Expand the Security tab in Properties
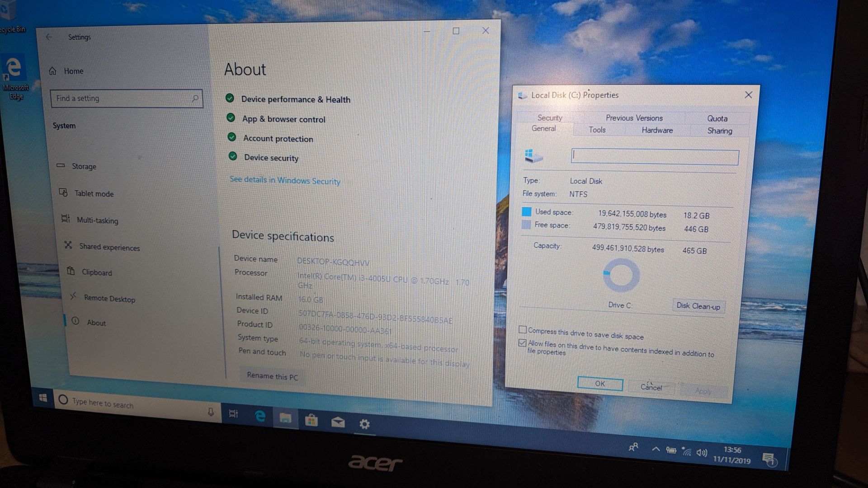868x488 pixels. click(549, 117)
